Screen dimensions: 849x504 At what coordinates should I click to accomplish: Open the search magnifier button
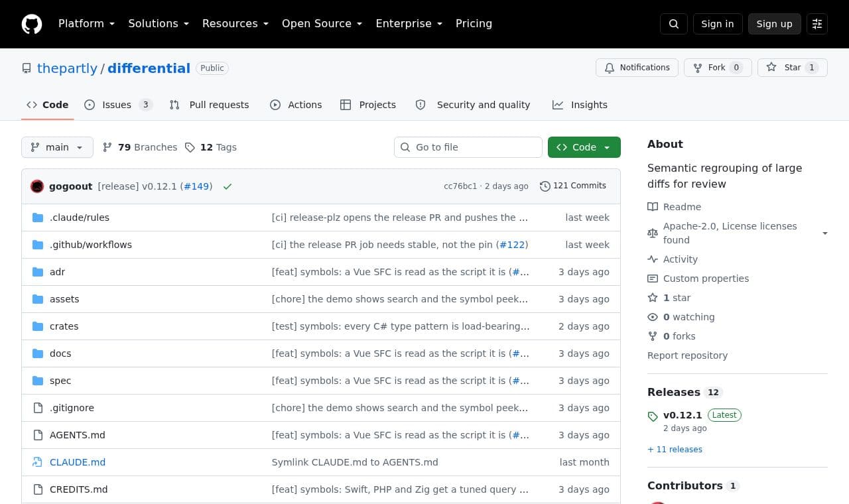pos(674,24)
